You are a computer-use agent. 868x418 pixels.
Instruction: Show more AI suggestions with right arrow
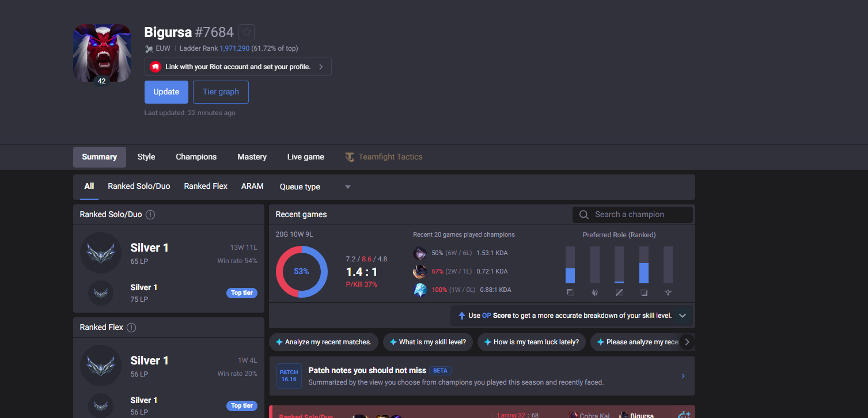[687, 342]
